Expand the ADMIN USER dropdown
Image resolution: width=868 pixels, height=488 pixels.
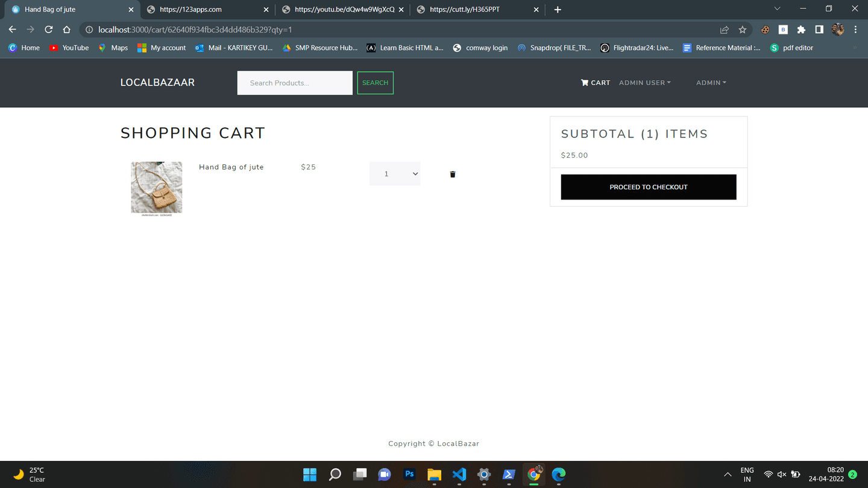[x=644, y=83]
